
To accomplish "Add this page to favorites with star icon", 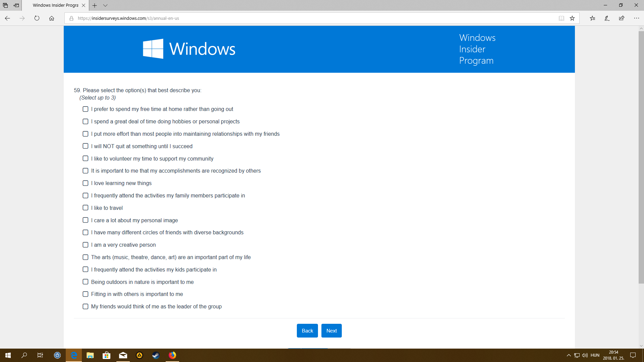I will (572, 18).
